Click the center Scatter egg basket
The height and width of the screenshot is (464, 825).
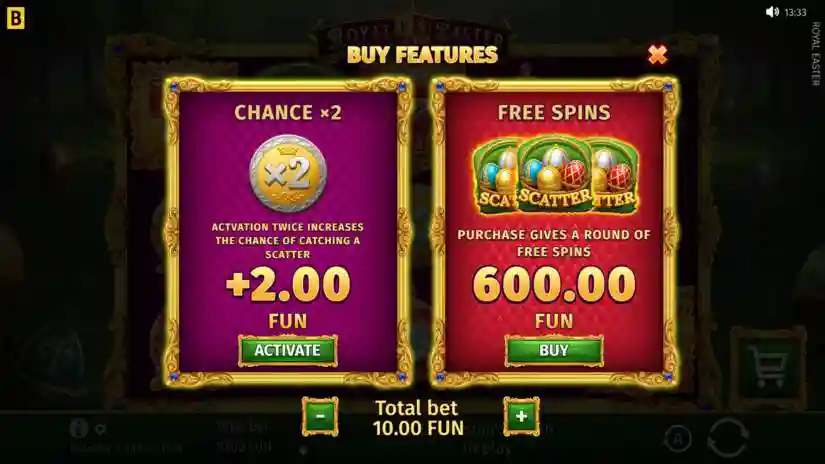(555, 174)
